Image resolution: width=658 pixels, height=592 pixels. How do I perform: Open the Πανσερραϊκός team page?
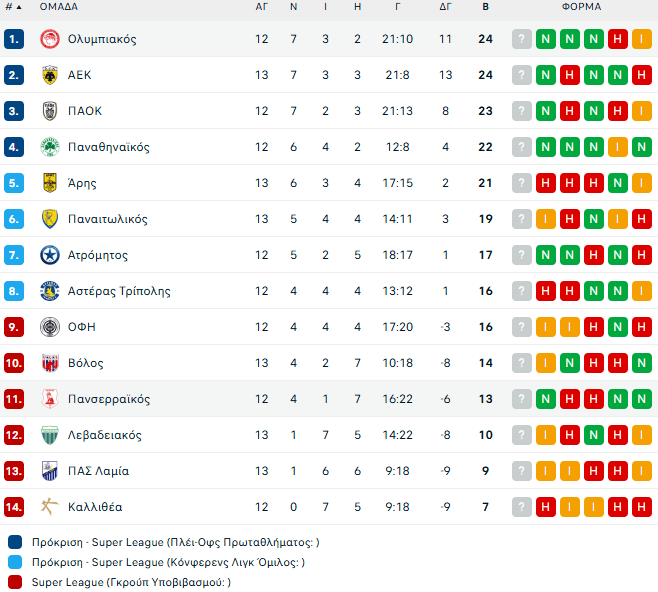(109, 399)
